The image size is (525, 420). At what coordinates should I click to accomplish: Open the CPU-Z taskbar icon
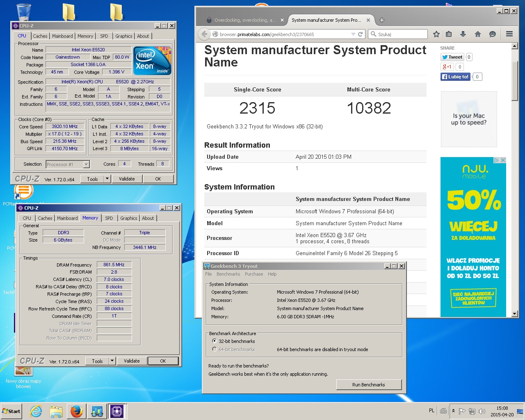click(x=116, y=411)
